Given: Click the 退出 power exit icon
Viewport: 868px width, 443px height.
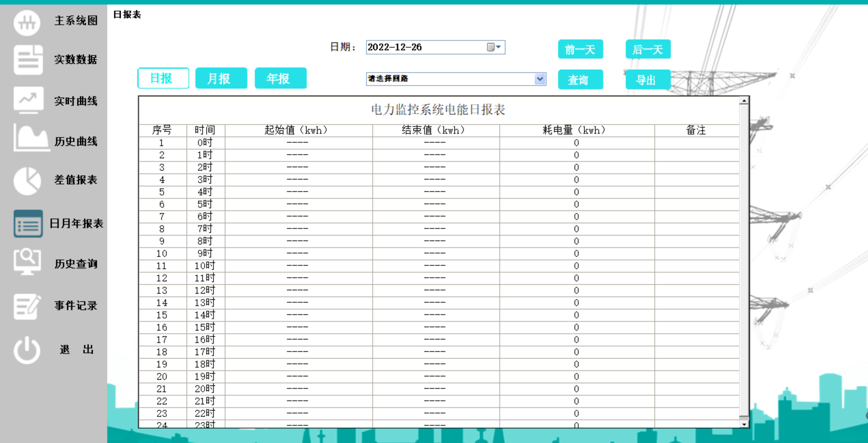Looking at the screenshot, I should [x=27, y=350].
